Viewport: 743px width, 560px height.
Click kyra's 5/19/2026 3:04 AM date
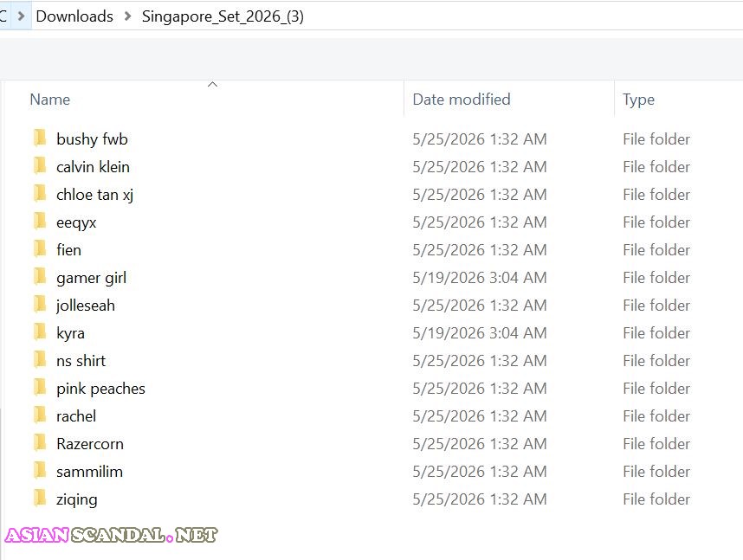tap(480, 333)
